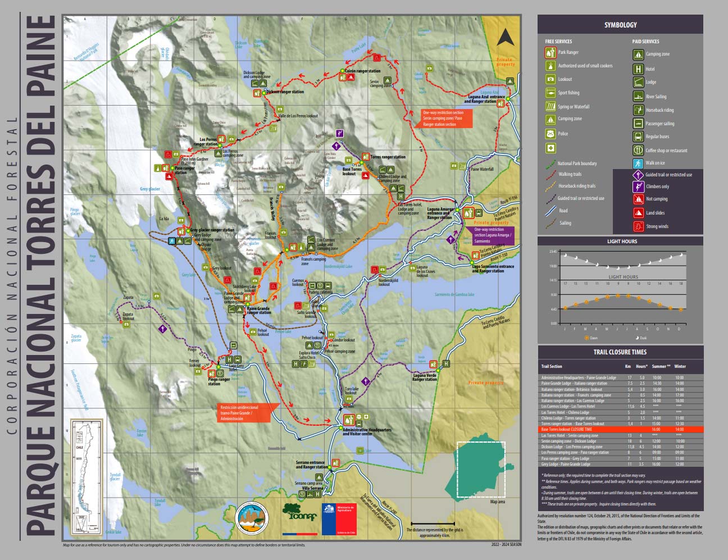Click the Walk on ice legend icon

[x=638, y=163]
